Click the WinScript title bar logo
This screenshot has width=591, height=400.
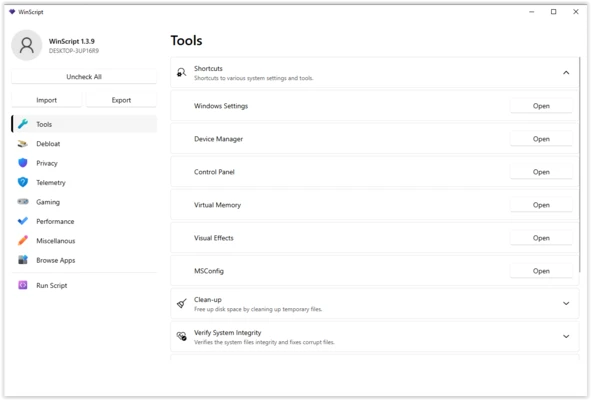point(12,12)
